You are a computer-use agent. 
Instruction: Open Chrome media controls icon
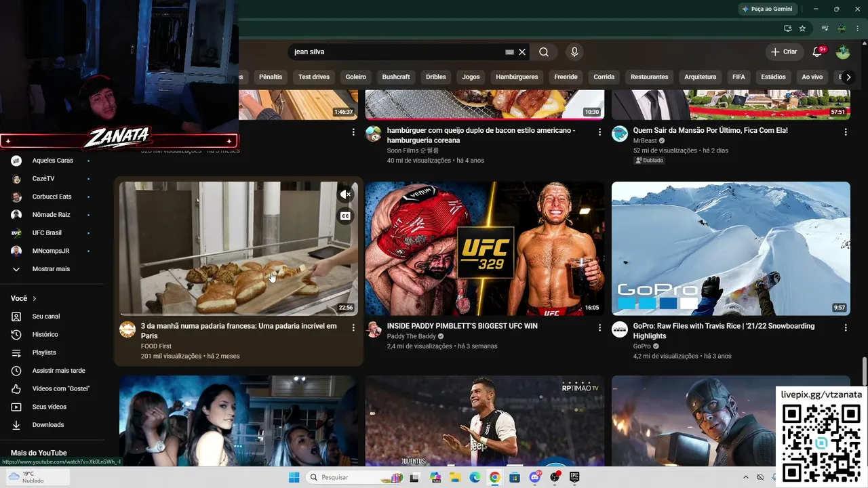825,28
